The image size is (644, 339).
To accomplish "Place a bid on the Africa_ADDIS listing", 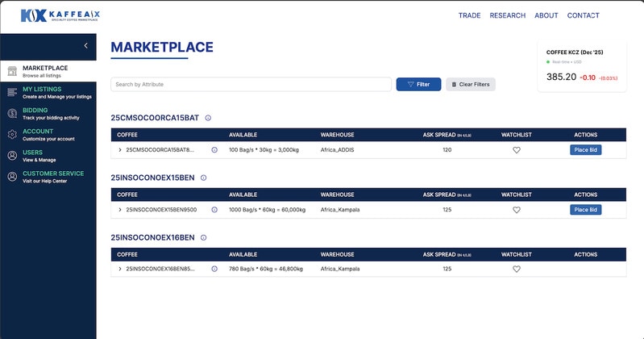I will click(x=585, y=150).
